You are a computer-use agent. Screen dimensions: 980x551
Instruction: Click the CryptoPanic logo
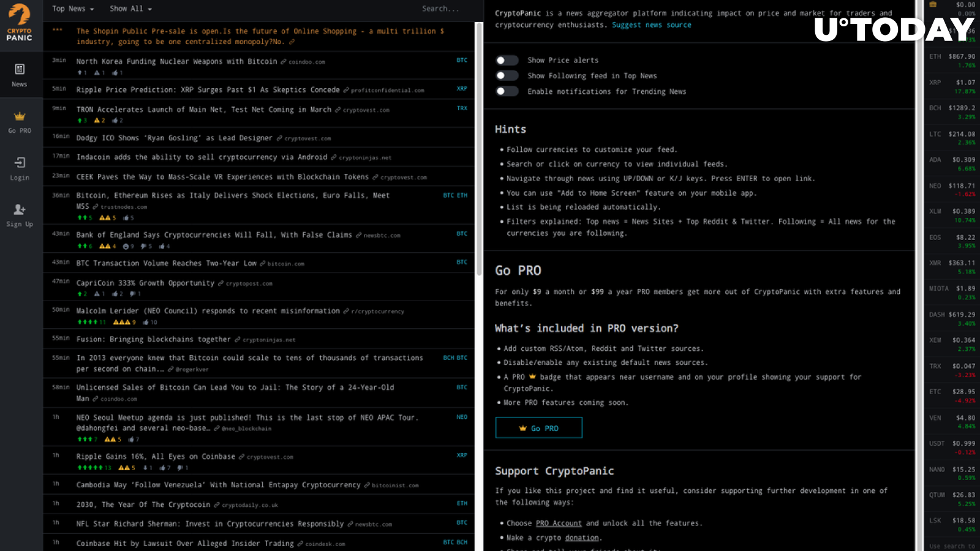[x=20, y=23]
